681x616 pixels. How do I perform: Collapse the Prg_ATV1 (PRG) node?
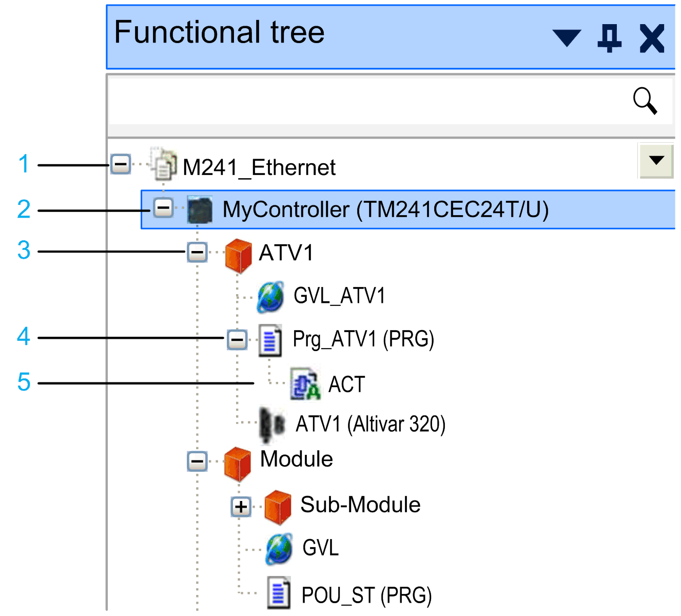point(236,340)
